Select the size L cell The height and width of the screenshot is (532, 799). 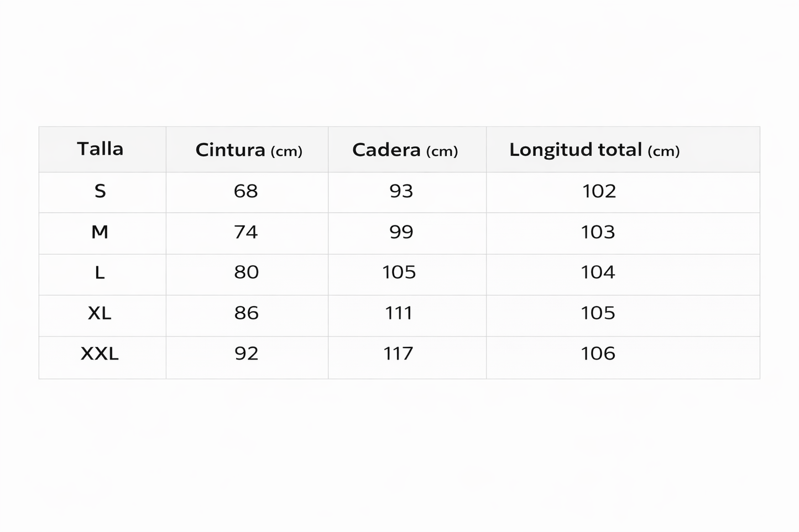point(100,272)
